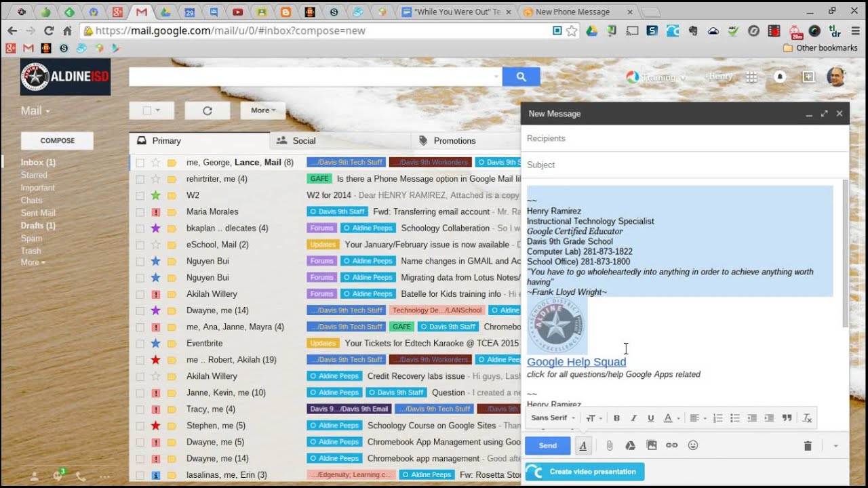This screenshot has height=488, width=868.
Task: Remove formatting from selected text
Action: click(x=807, y=418)
